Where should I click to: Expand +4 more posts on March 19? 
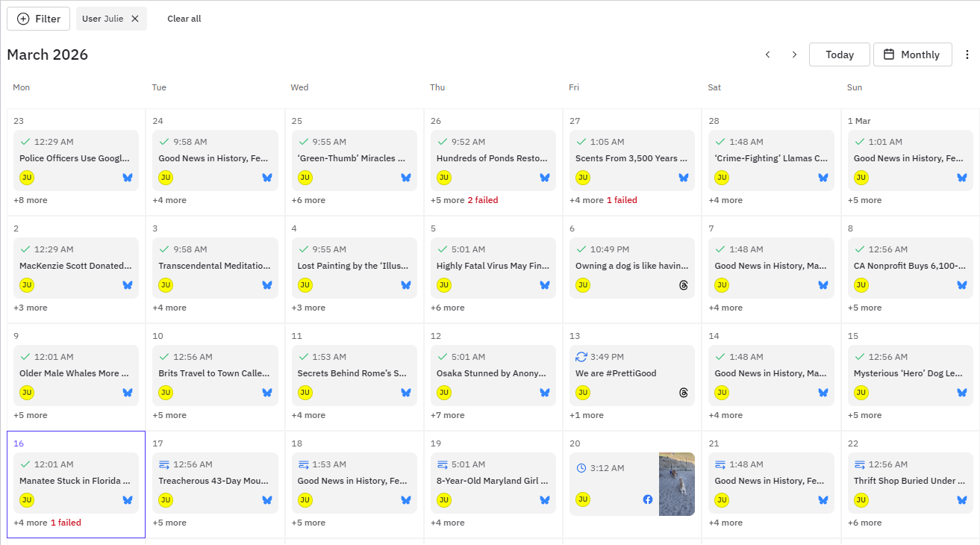tap(447, 523)
